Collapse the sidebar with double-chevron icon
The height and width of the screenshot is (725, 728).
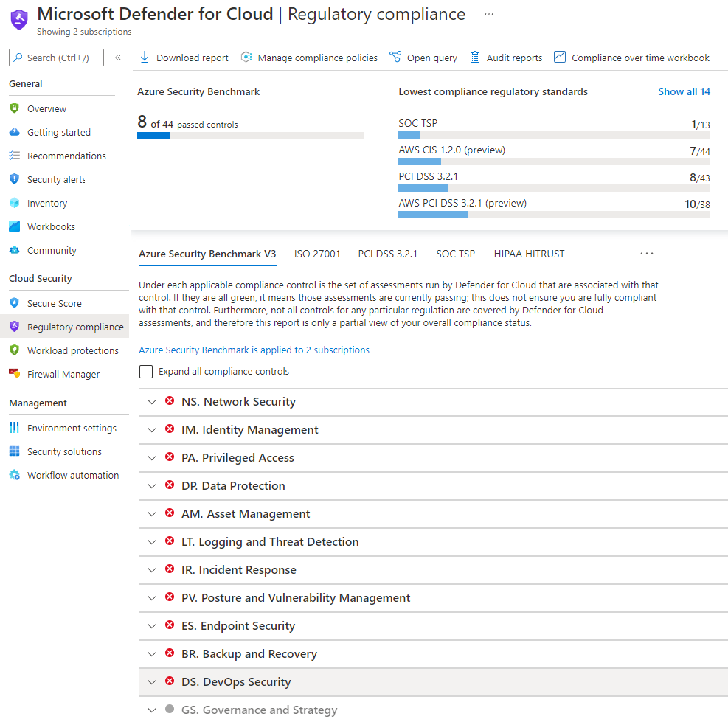click(118, 58)
